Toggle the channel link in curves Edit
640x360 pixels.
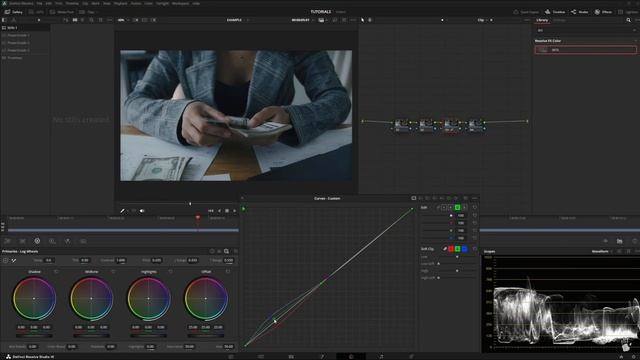pos(438,207)
